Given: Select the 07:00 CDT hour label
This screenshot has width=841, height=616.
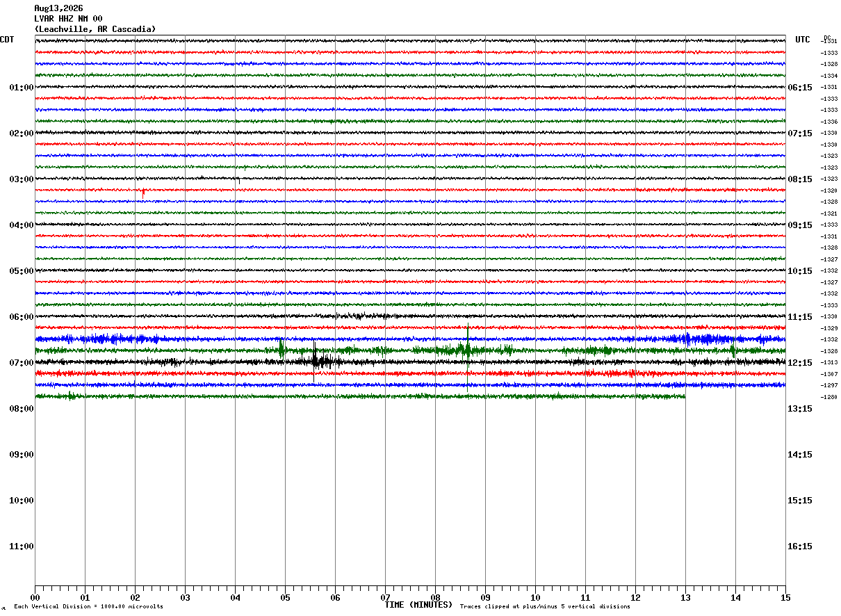Looking at the screenshot, I should [x=22, y=363].
